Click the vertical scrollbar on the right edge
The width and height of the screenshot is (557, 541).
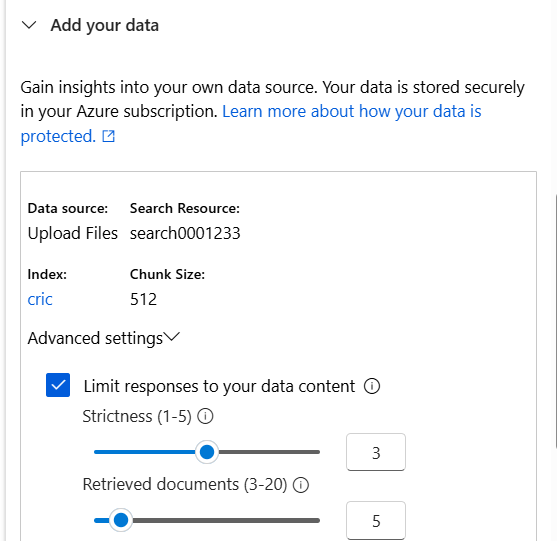(555, 321)
